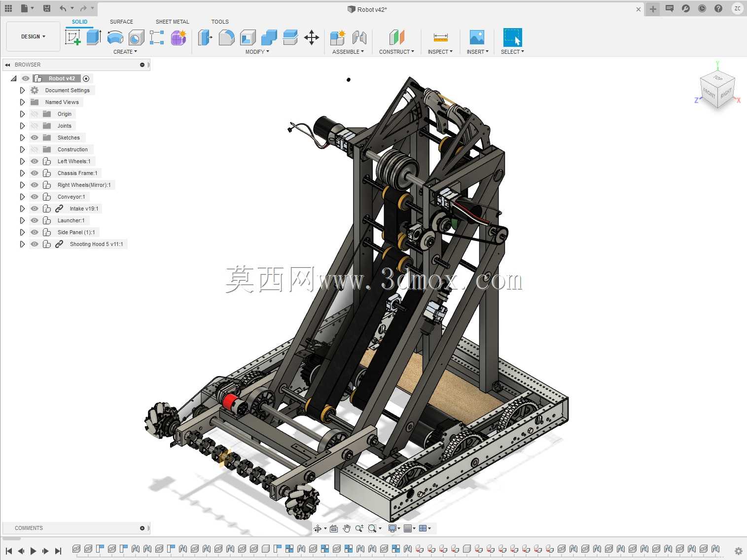Image resolution: width=747 pixels, height=560 pixels.
Task: Open timeline settings gear
Action: tap(738, 551)
